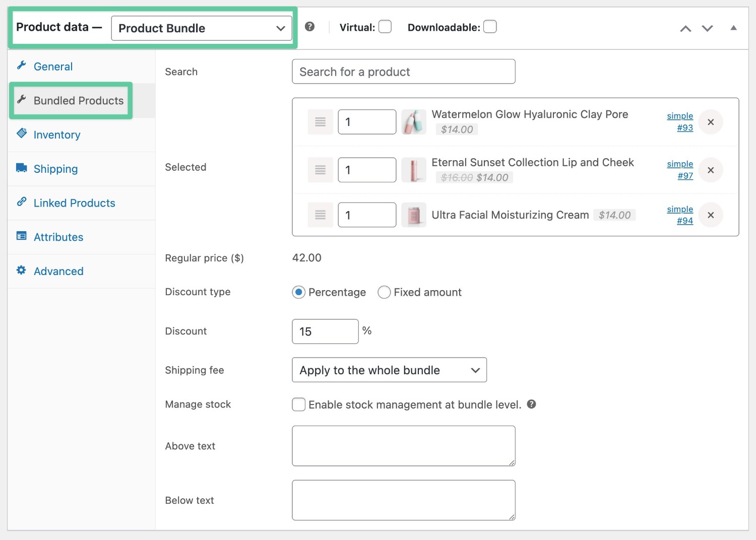Click the Discount percentage input field

click(325, 331)
